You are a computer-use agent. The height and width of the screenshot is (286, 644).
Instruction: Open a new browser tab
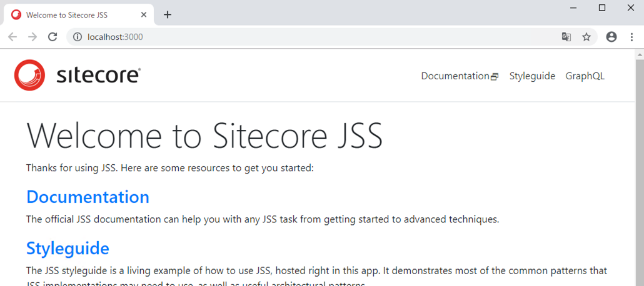pos(168,15)
